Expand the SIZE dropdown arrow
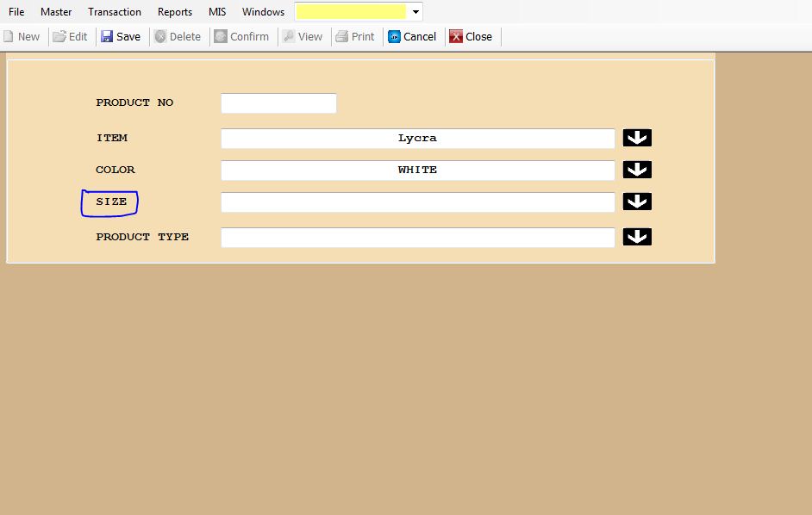Image resolution: width=812 pixels, height=515 pixels. 637,202
